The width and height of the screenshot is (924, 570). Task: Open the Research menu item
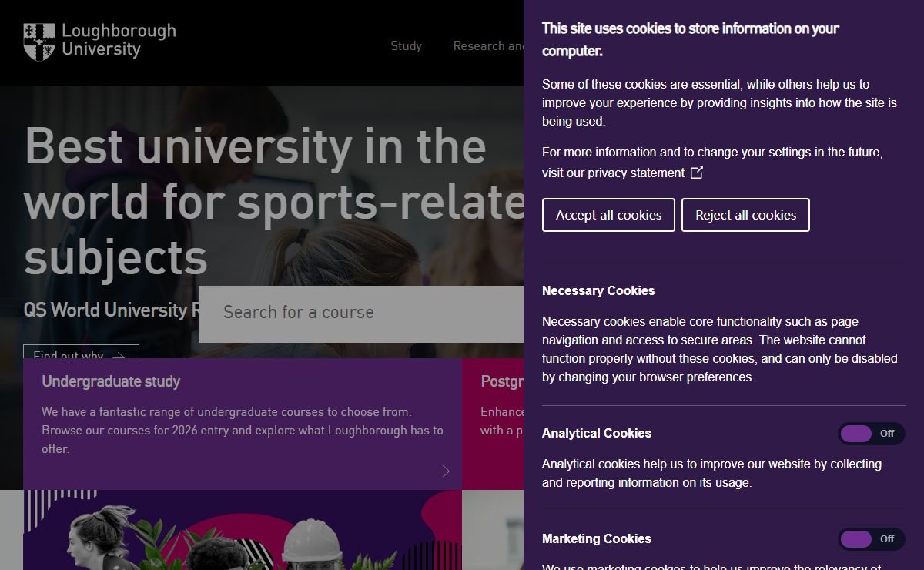point(488,46)
